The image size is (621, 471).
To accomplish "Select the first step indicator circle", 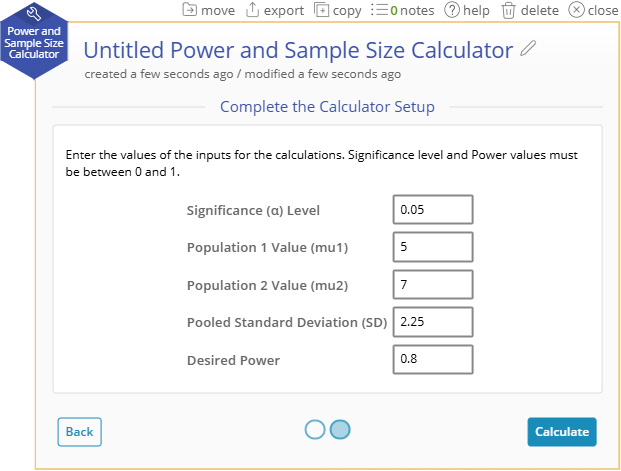I will point(315,429).
